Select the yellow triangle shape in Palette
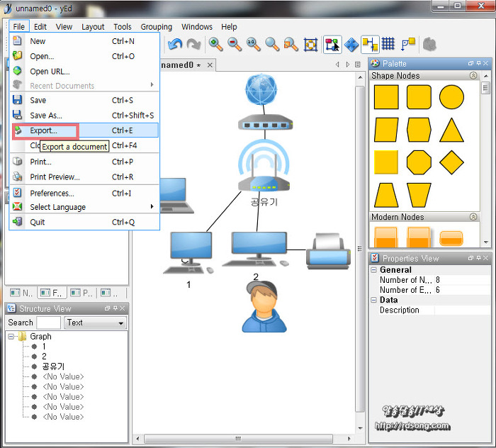The width and height of the screenshot is (496, 448). click(451, 130)
